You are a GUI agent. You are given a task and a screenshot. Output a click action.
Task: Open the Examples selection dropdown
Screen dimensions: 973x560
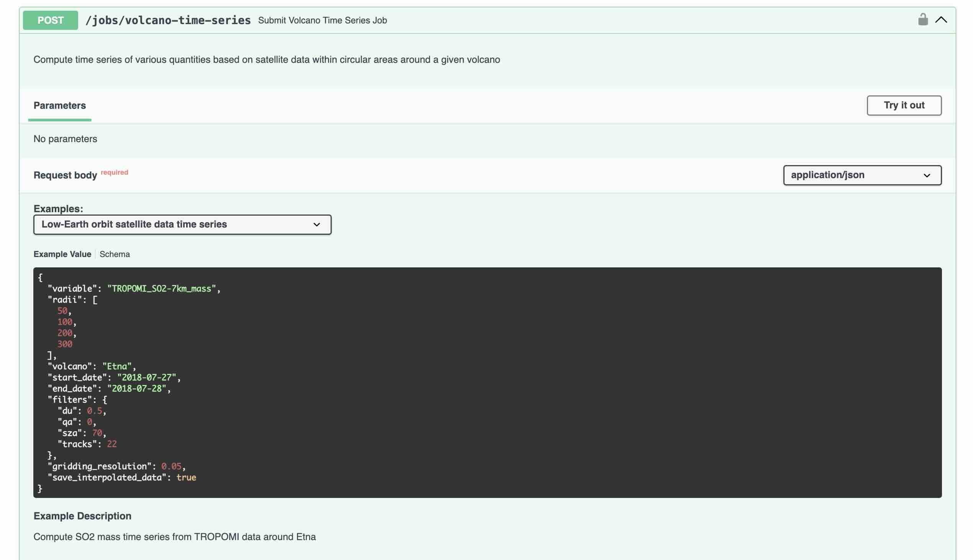[x=182, y=224]
